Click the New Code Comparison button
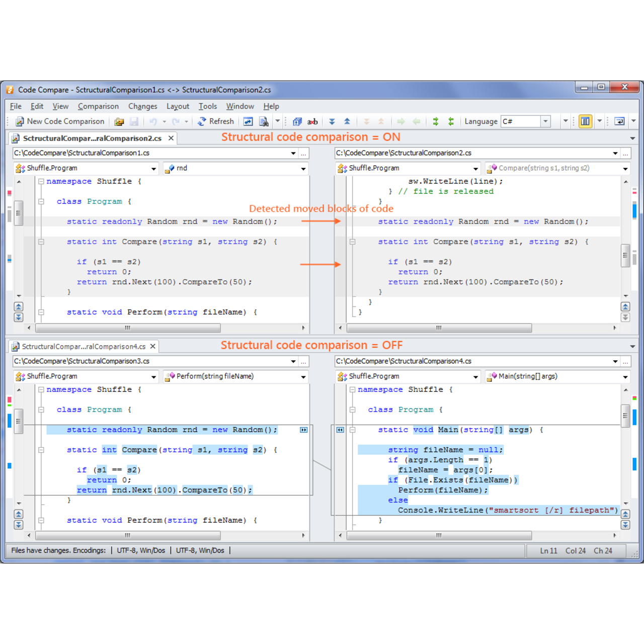Screen dimensions: 644x644 click(60, 121)
